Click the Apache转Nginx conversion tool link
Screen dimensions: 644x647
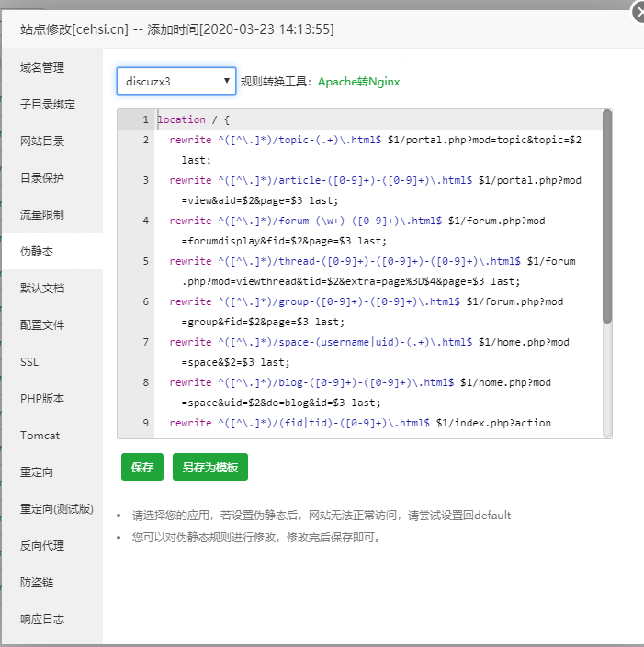pyautogui.click(x=358, y=82)
